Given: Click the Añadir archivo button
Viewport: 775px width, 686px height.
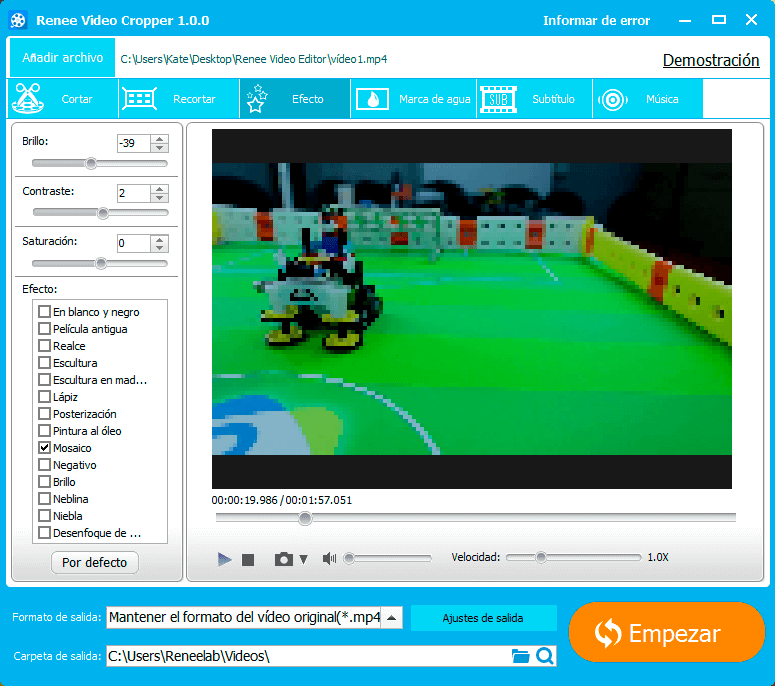Looking at the screenshot, I should tap(62, 57).
